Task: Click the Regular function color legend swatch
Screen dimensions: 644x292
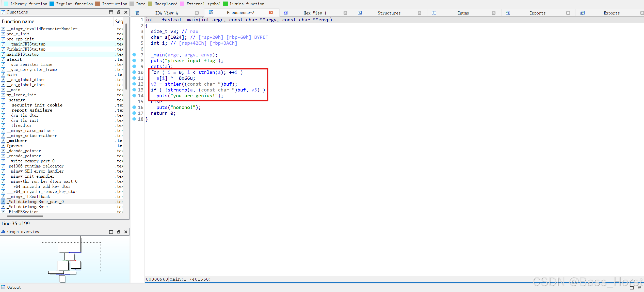Action: pos(52,4)
